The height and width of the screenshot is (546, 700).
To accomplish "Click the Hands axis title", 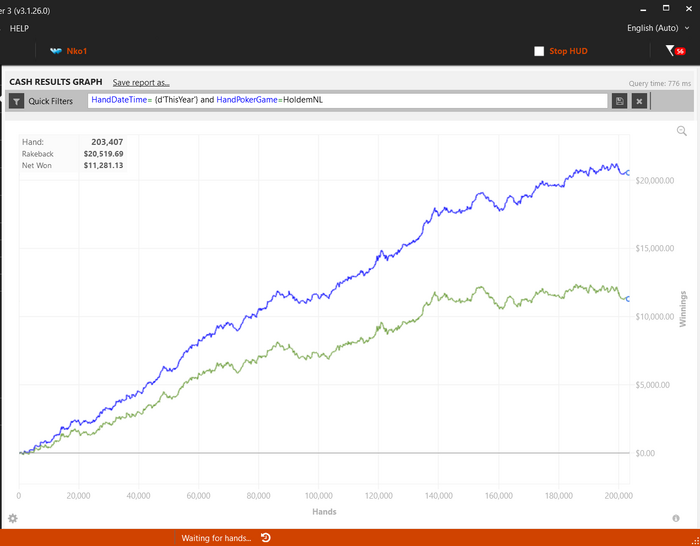I will pos(324,512).
